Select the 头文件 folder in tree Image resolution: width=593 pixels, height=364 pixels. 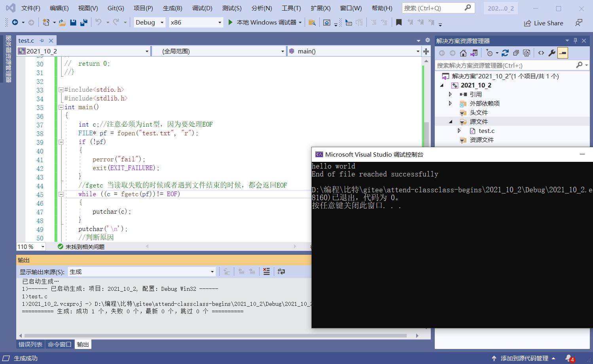coord(479,112)
